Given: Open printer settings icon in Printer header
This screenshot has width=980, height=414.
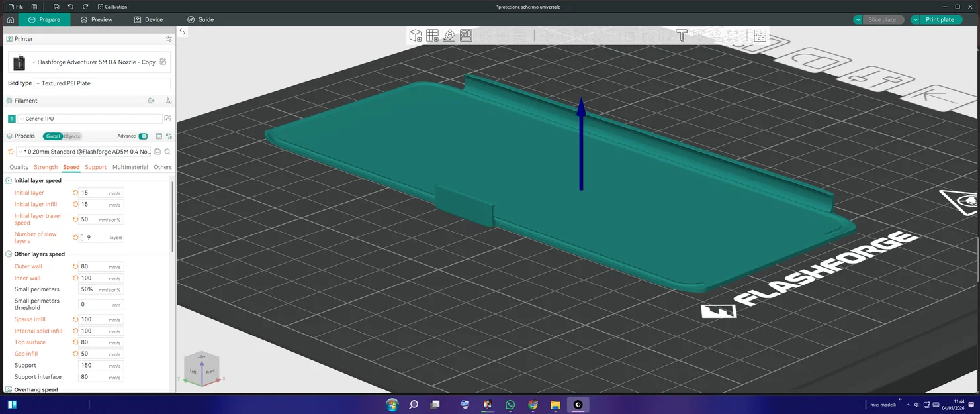Looking at the screenshot, I should (169, 39).
